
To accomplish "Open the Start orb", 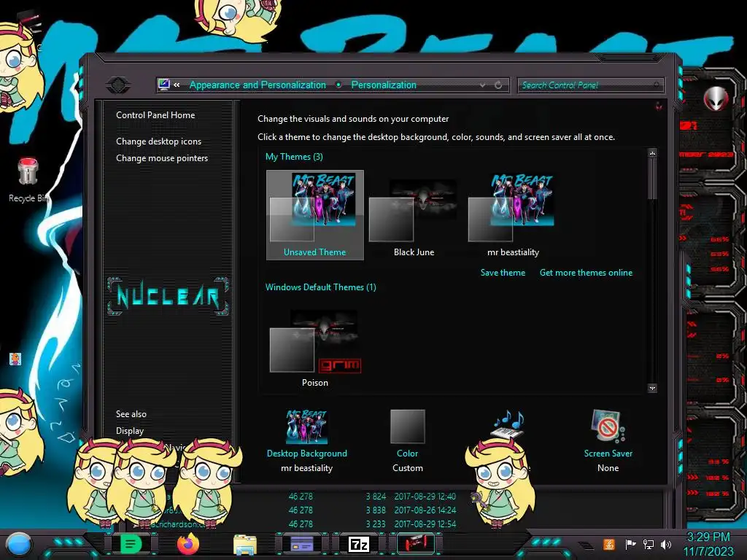I will [18, 545].
